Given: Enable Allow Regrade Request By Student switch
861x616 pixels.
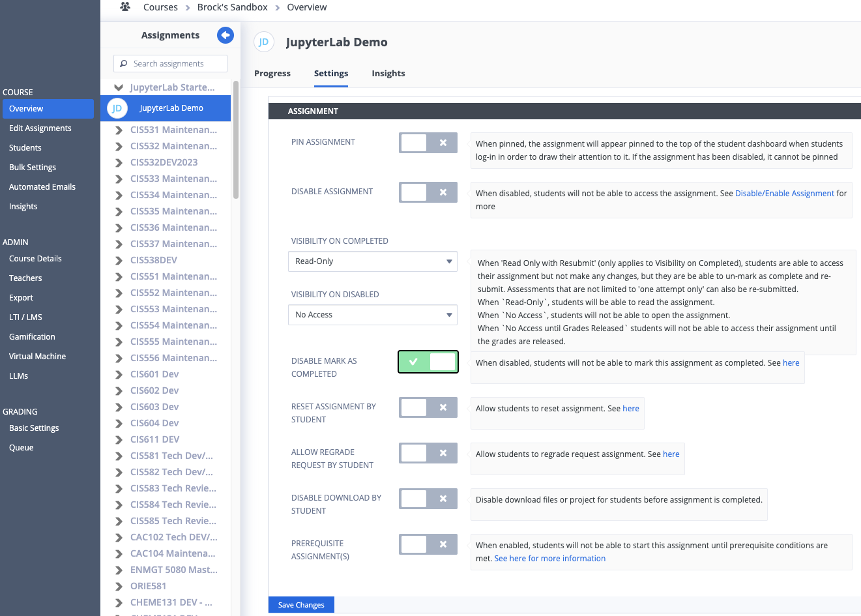Looking at the screenshot, I should pos(428,453).
